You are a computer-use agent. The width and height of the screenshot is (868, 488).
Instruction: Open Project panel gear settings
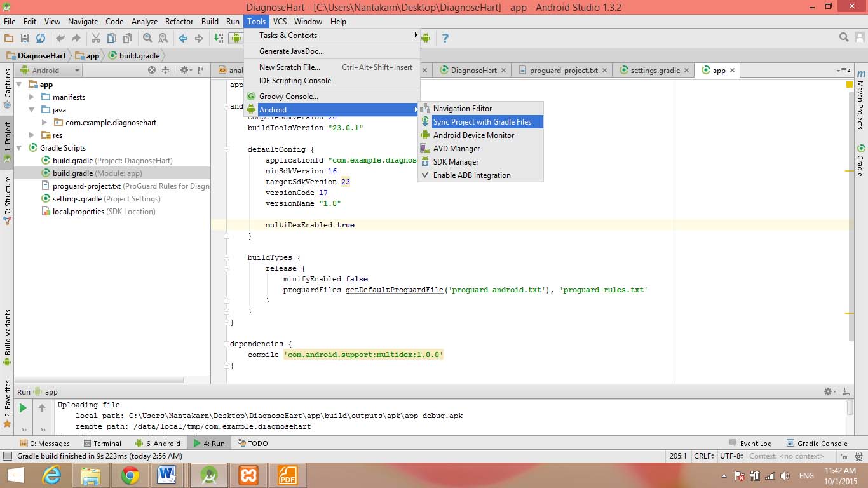(185, 70)
